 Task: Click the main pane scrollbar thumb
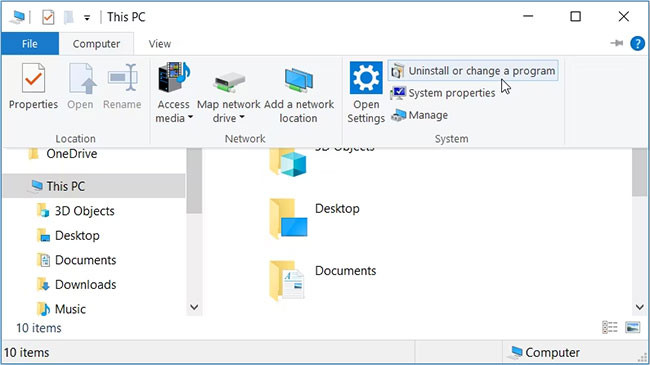point(640,172)
